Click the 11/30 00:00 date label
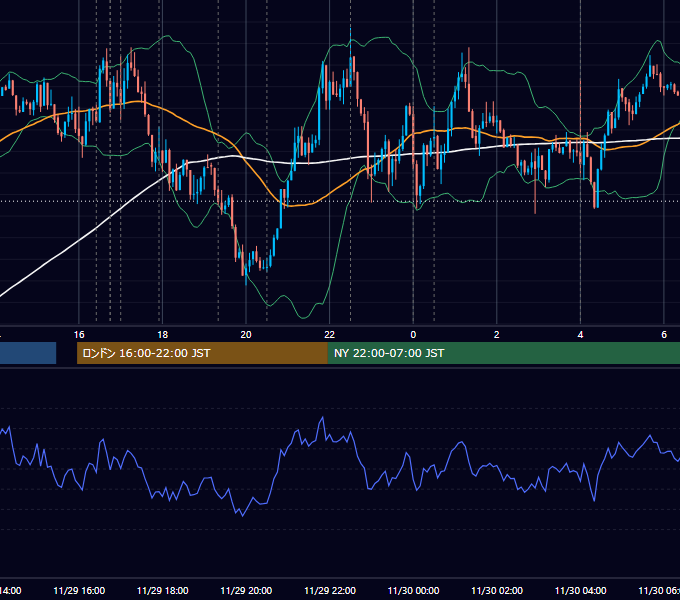This screenshot has width=680, height=600. click(x=413, y=591)
